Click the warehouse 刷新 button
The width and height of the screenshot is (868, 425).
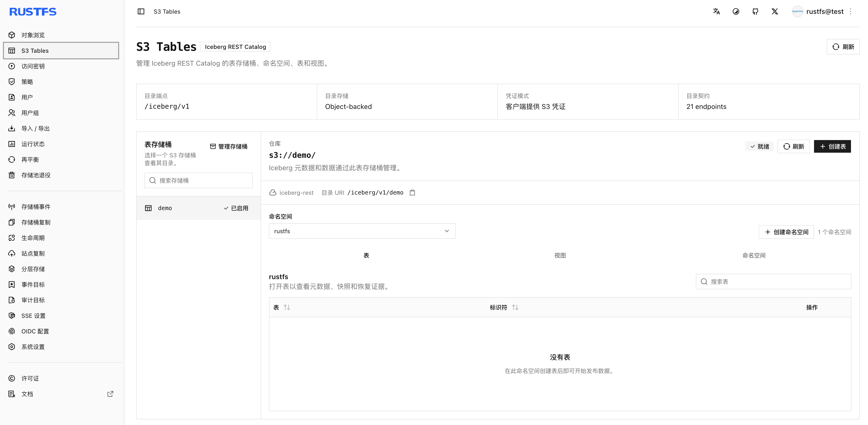tap(794, 147)
